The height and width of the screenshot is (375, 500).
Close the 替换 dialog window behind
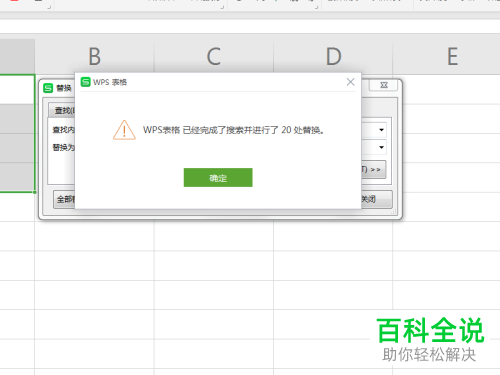click(384, 85)
